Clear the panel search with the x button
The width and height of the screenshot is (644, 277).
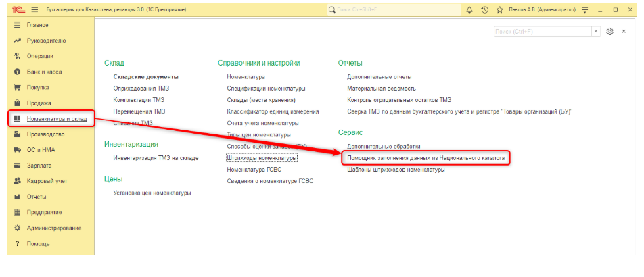[x=596, y=32]
